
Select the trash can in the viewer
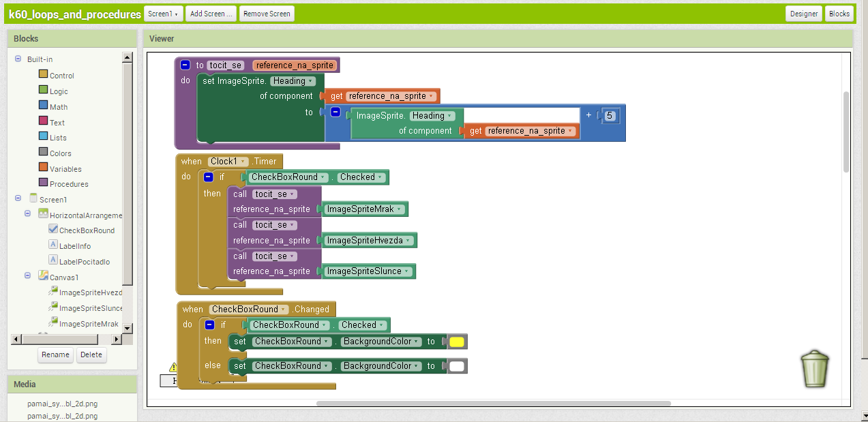pos(815,368)
